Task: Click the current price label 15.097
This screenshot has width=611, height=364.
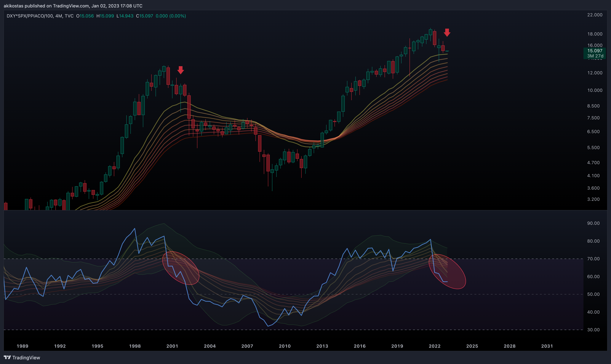Action: [595, 51]
